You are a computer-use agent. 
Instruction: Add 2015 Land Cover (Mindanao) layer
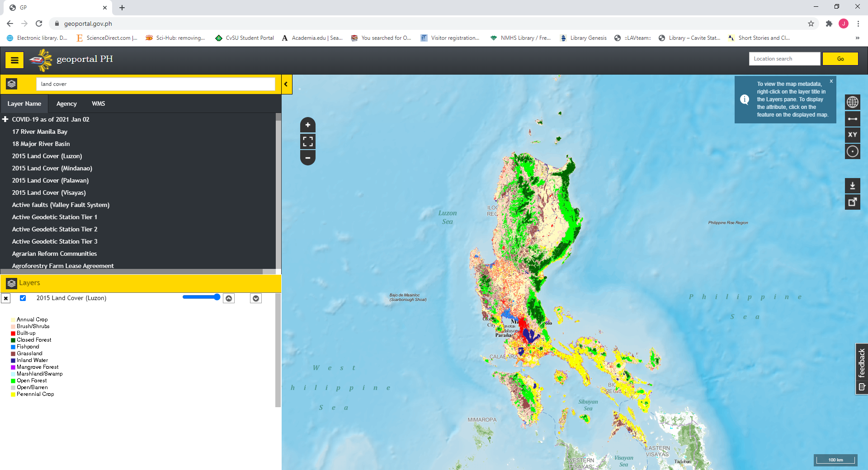pos(52,168)
